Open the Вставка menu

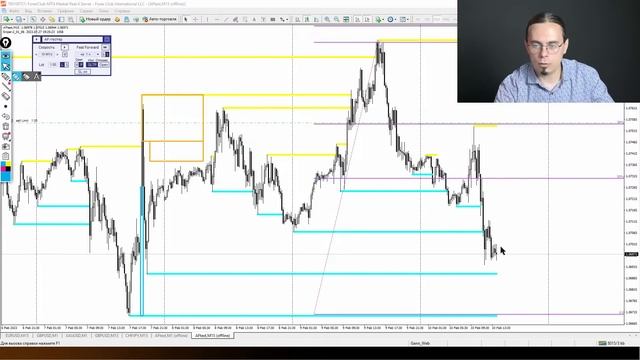point(44,11)
